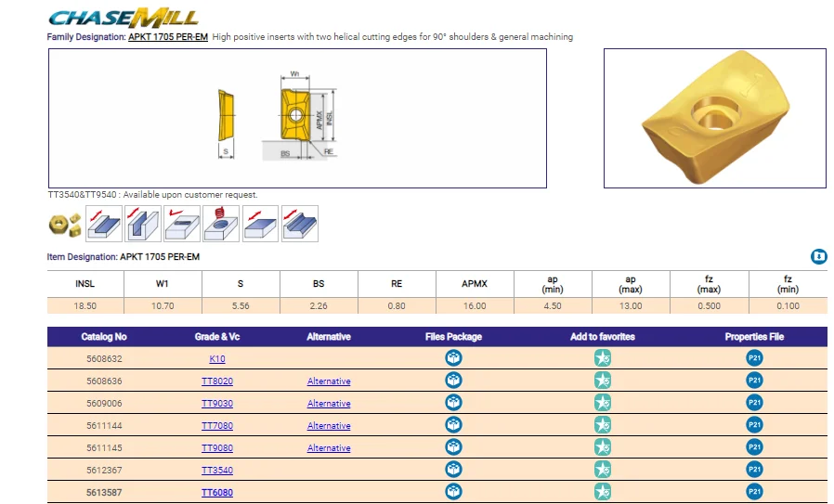Click the gold inserts group icon
Image resolution: width=834 pixels, height=504 pixels.
click(65, 224)
